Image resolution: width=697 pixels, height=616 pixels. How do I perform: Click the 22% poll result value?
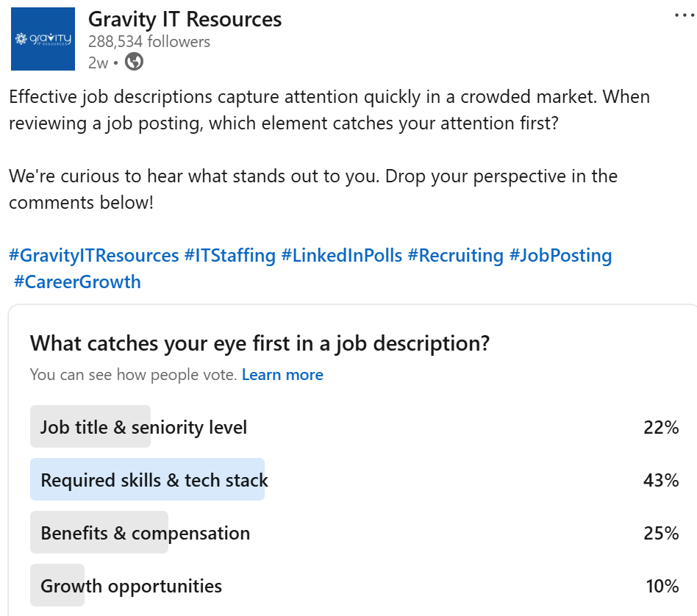(x=660, y=427)
